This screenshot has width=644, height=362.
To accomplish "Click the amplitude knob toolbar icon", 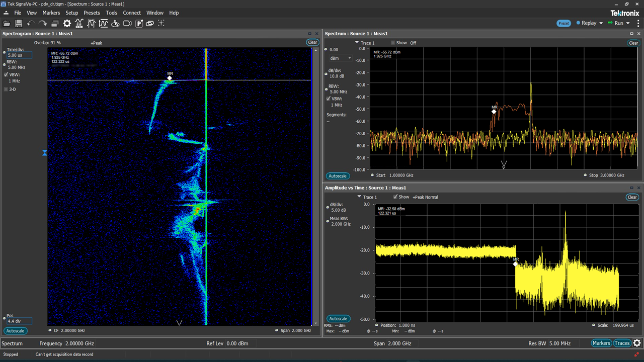I will pos(115,23).
